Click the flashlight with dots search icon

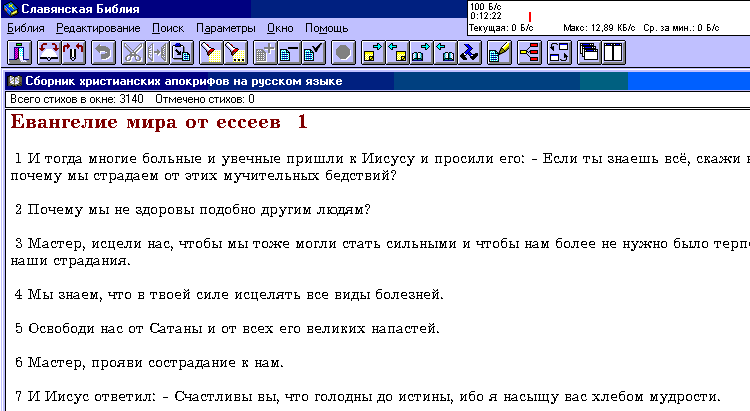pyautogui.click(x=234, y=50)
